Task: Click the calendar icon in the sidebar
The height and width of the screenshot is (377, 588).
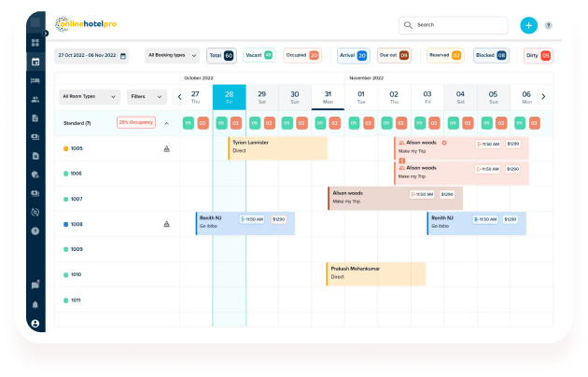Action: pyautogui.click(x=35, y=62)
